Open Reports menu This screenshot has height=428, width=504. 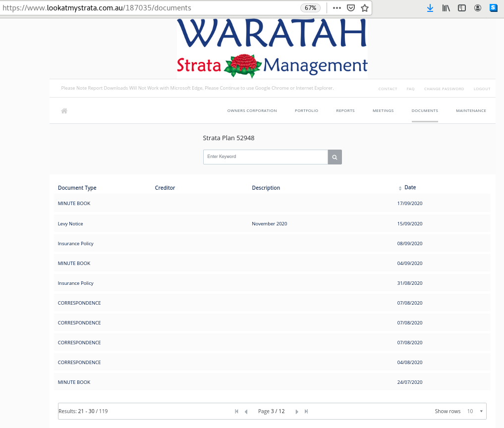(345, 110)
